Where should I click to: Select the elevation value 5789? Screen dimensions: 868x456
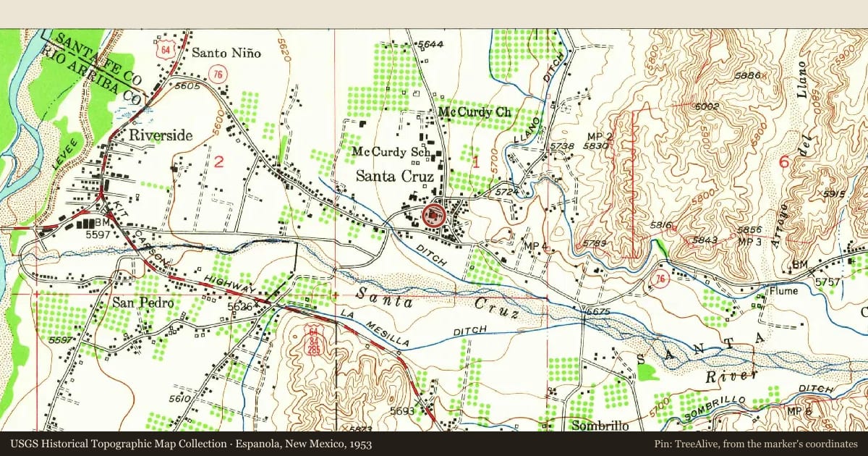point(594,242)
